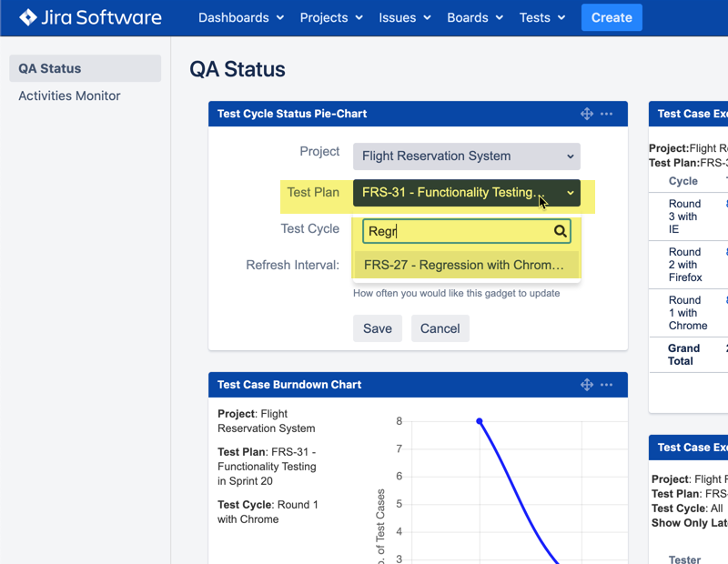Click the search magnifier in Test Cycle field
The height and width of the screenshot is (564, 728).
pos(561,232)
